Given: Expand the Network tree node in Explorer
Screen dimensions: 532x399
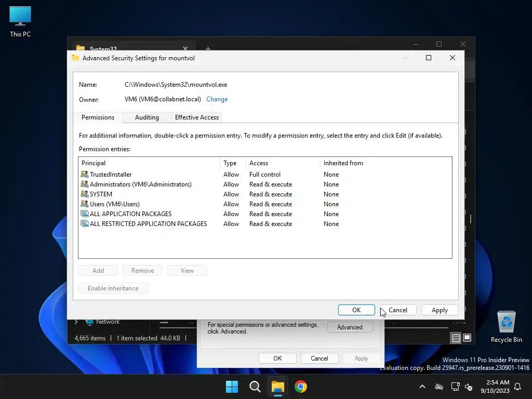Looking at the screenshot, I should click(x=76, y=322).
